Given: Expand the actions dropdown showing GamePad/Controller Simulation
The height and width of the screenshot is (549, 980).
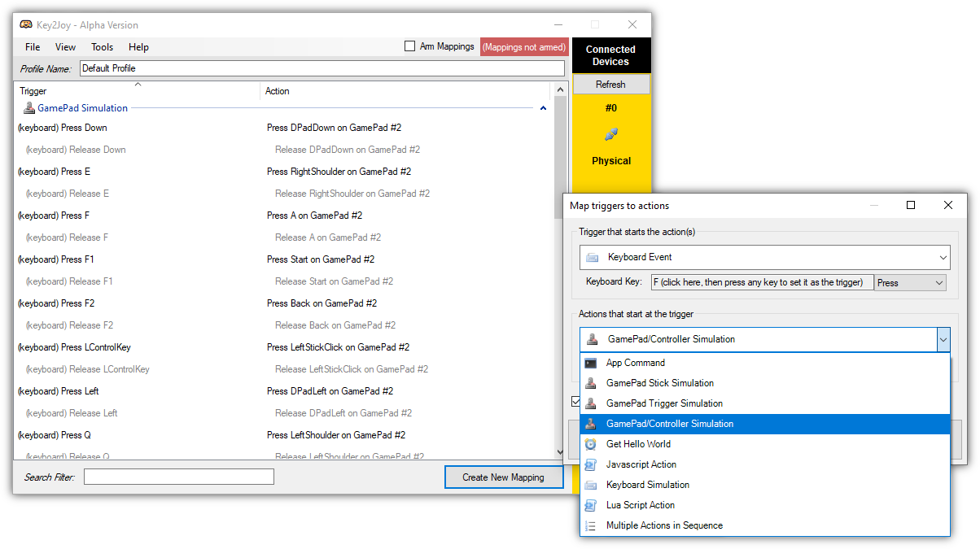Looking at the screenshot, I should tap(943, 338).
